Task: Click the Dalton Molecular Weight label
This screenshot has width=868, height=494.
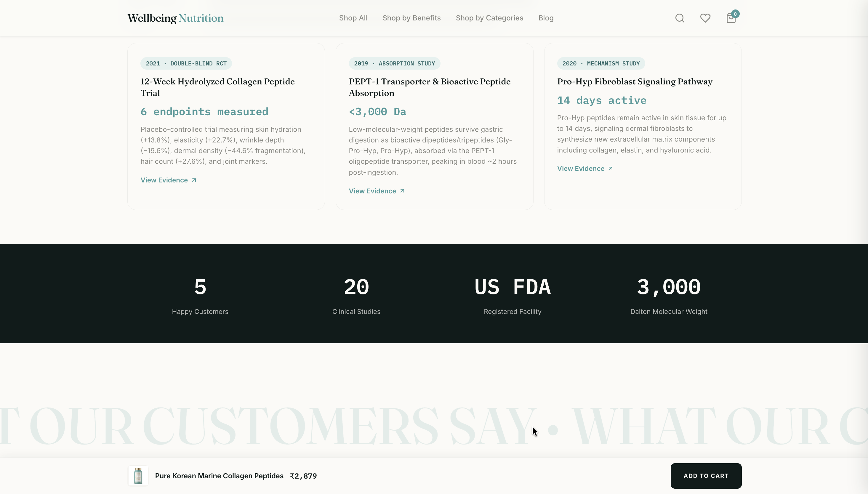Action: point(669,312)
